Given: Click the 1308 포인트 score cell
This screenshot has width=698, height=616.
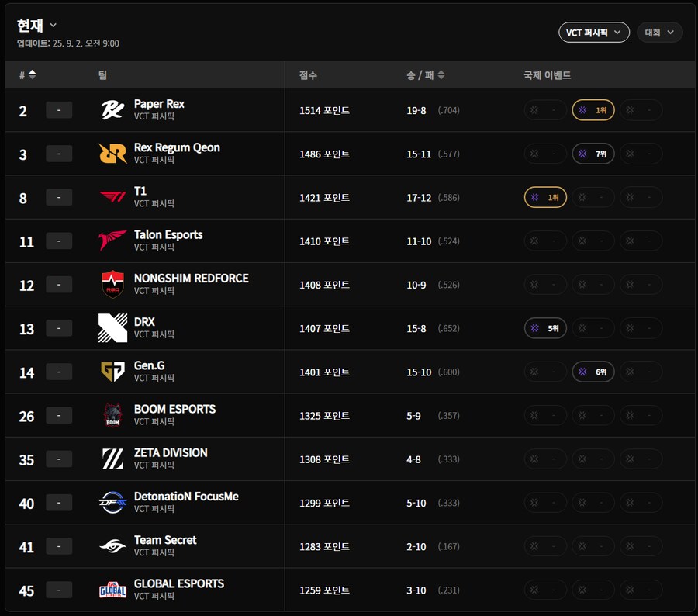Looking at the screenshot, I should point(324,459).
